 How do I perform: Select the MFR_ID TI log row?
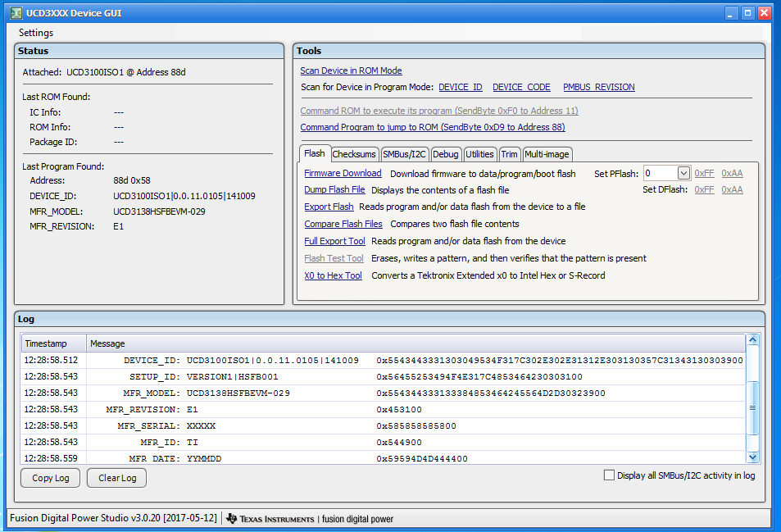[383, 443]
